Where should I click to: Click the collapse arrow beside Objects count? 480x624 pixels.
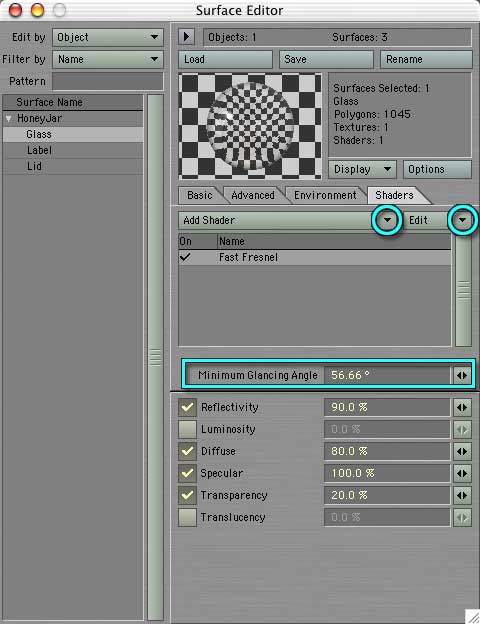point(186,37)
